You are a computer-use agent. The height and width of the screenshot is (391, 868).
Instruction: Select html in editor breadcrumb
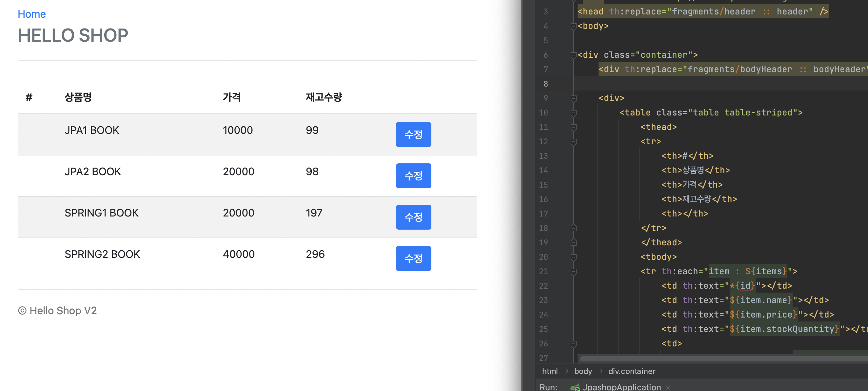point(550,371)
